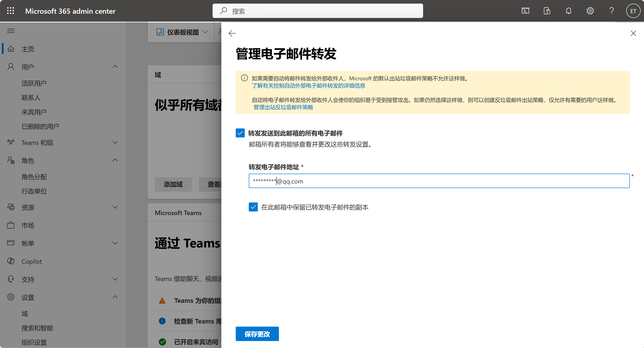Open Domains under Settings
644x348 pixels.
pyautogui.click(x=25, y=314)
